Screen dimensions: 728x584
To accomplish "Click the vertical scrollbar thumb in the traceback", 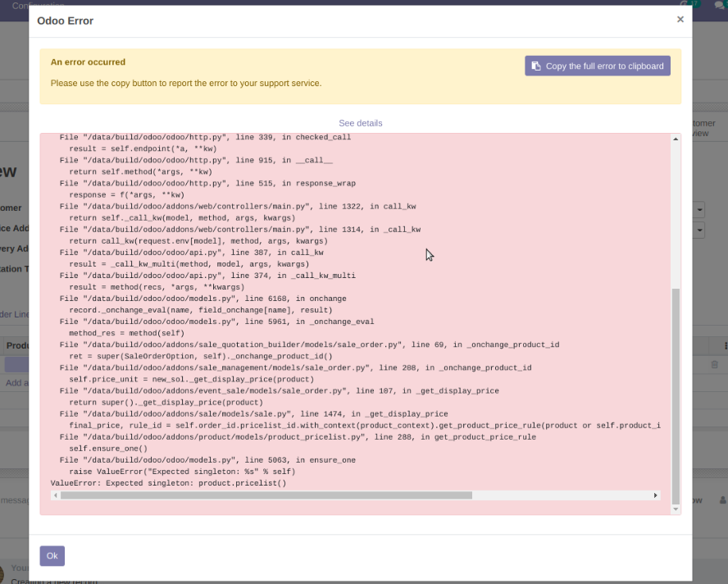I will pos(676,396).
